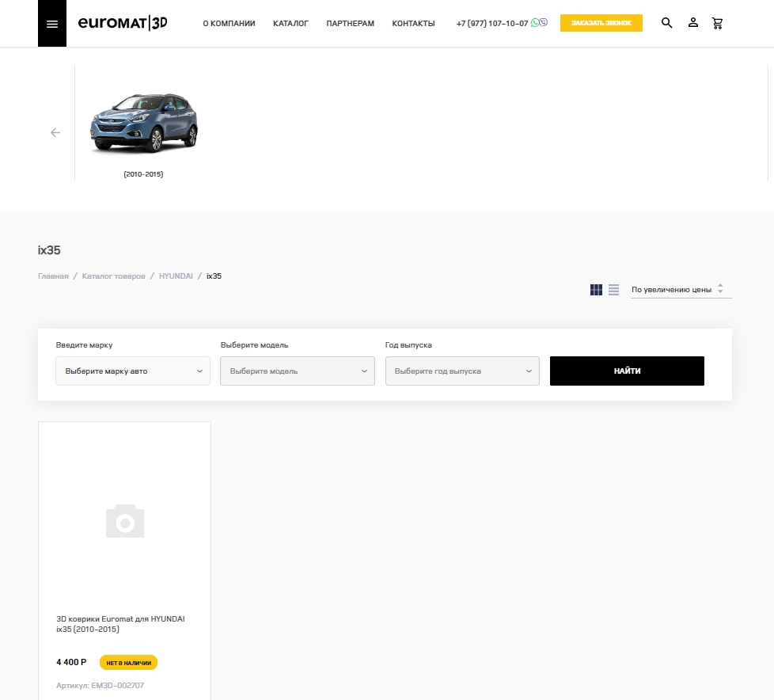The width and height of the screenshot is (774, 700).
Task: Switch to list view layout
Action: 613,290
